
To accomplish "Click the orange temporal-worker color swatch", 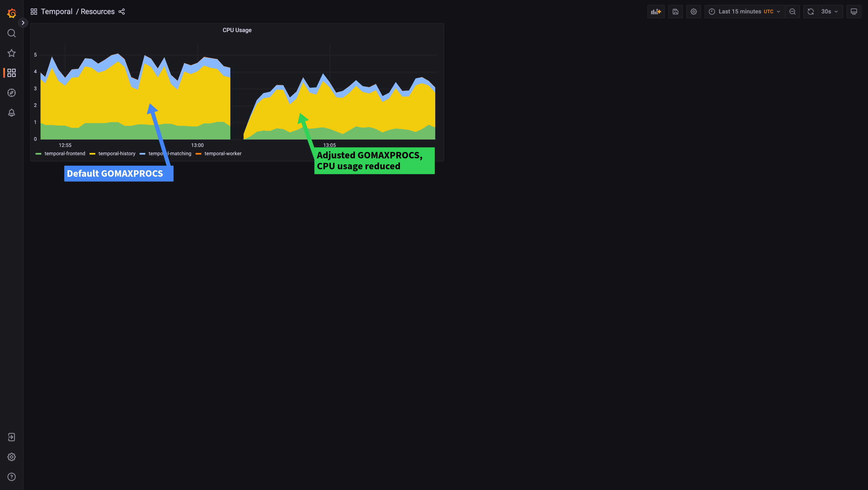I will [x=198, y=154].
